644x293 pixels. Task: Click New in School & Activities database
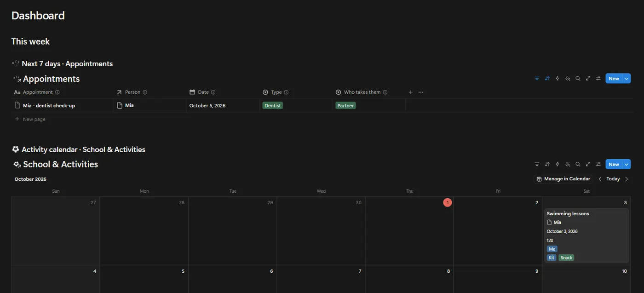click(x=614, y=164)
